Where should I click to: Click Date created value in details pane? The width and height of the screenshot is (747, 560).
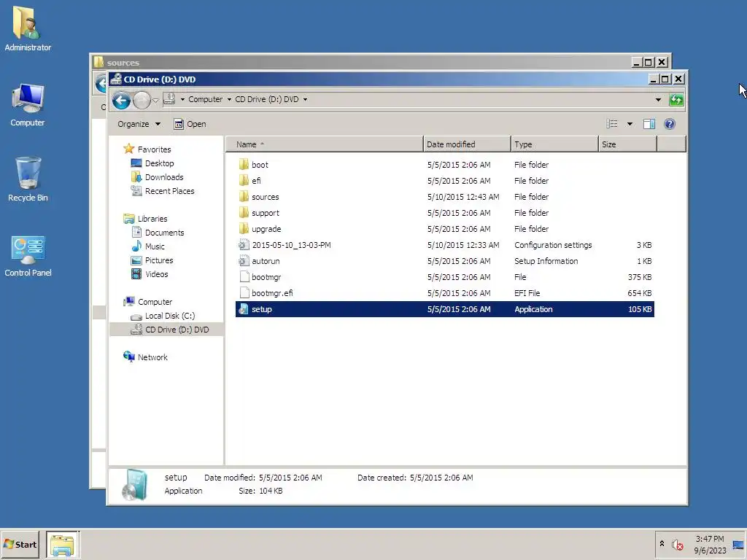coord(441,478)
